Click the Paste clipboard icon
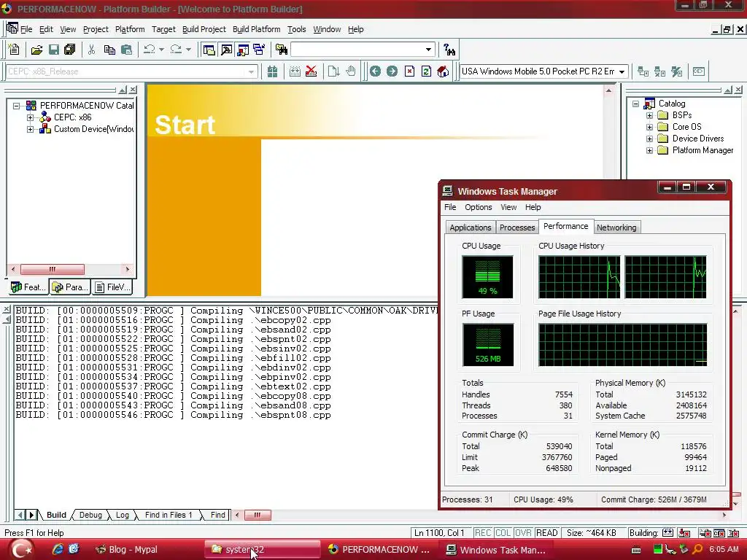This screenshot has height=560, width=747. [126, 50]
